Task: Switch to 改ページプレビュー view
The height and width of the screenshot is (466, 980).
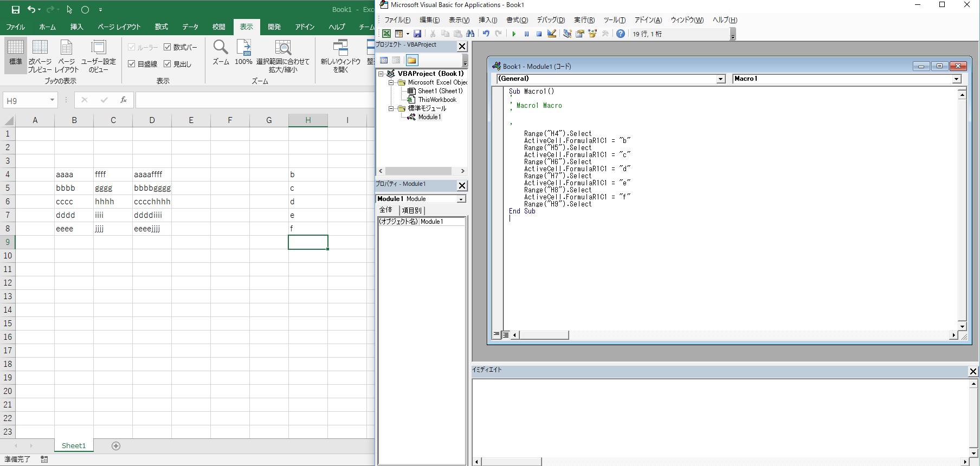Action: coord(40,56)
